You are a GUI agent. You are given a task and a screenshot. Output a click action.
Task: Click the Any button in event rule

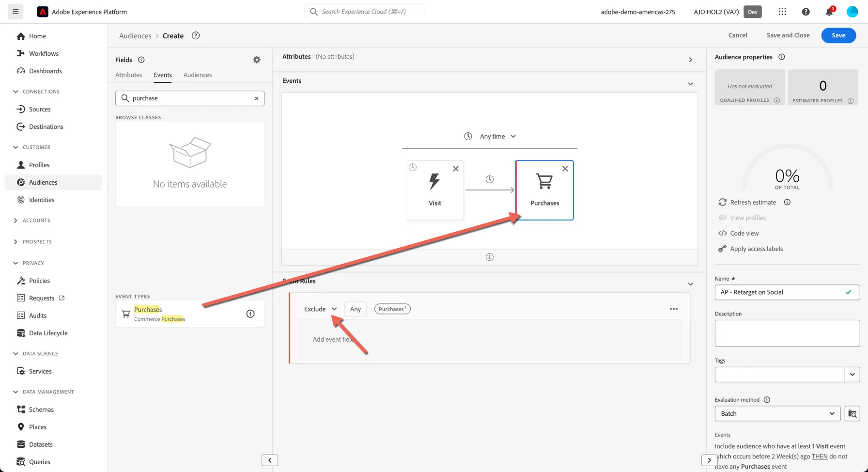pyautogui.click(x=356, y=309)
